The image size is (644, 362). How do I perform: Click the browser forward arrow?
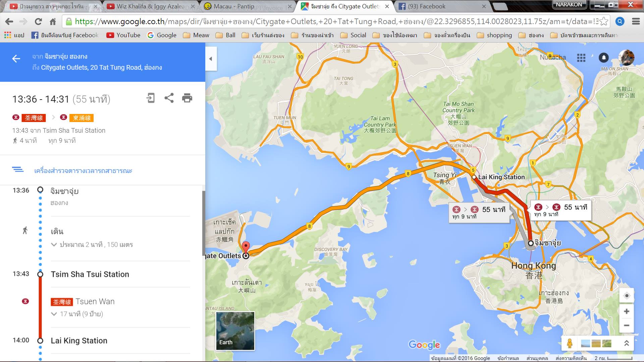tap(23, 22)
